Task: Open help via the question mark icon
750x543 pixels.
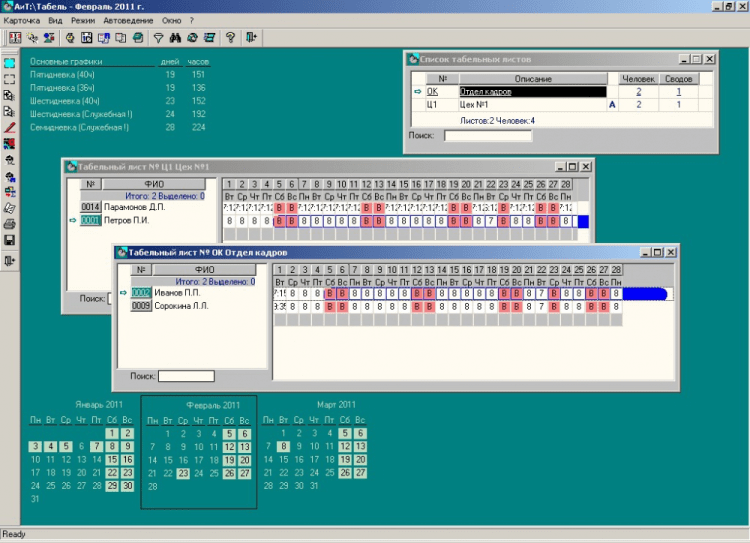Action: [230, 38]
